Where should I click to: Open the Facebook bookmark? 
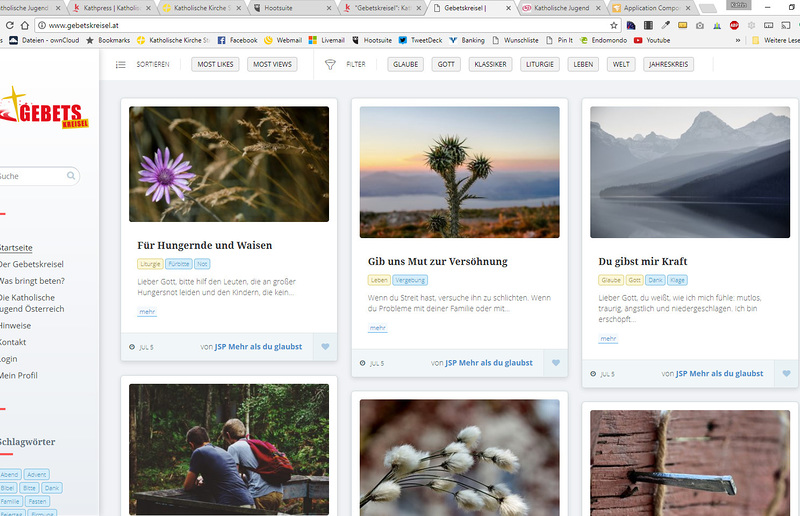click(x=237, y=40)
